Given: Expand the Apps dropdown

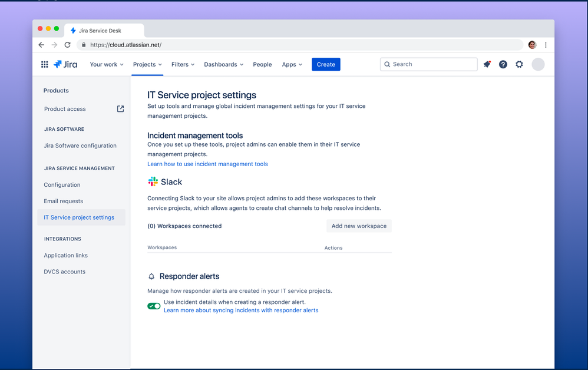Looking at the screenshot, I should 292,64.
